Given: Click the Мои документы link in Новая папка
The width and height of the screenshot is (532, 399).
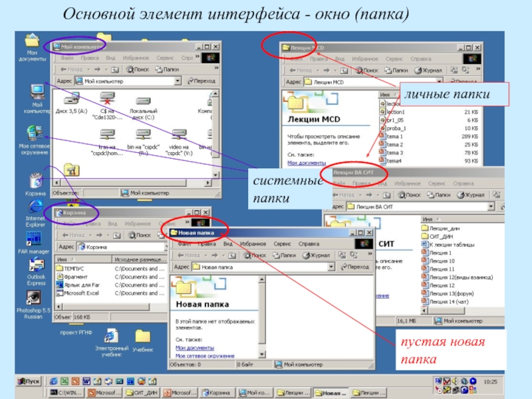Looking at the screenshot, I should pos(195,348).
